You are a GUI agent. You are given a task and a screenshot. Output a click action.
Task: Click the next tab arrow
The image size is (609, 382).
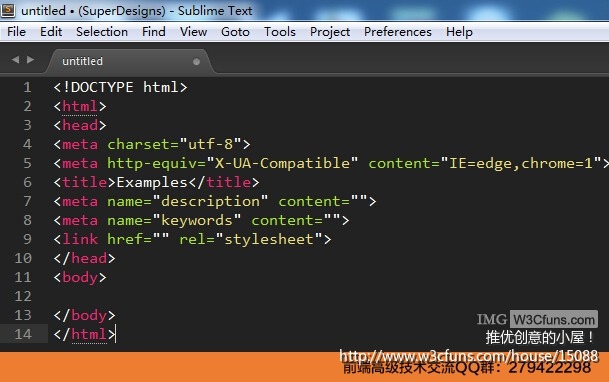pos(30,60)
